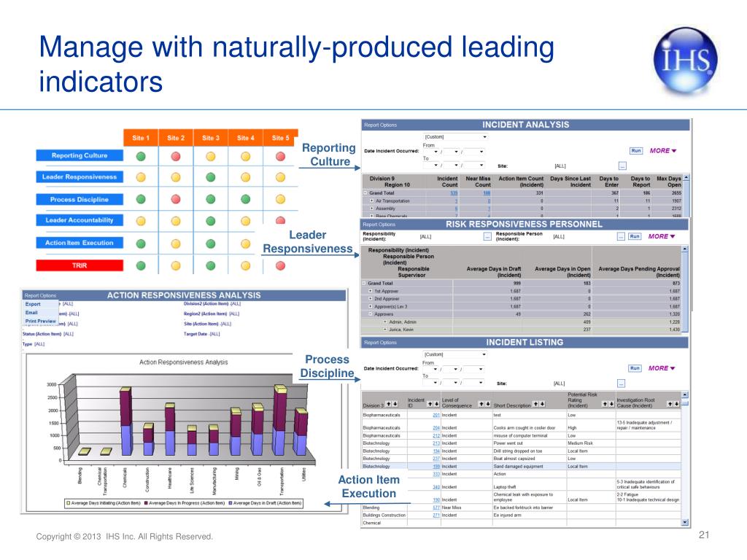Open MORE dropdown in Incident Listing

[662, 368]
